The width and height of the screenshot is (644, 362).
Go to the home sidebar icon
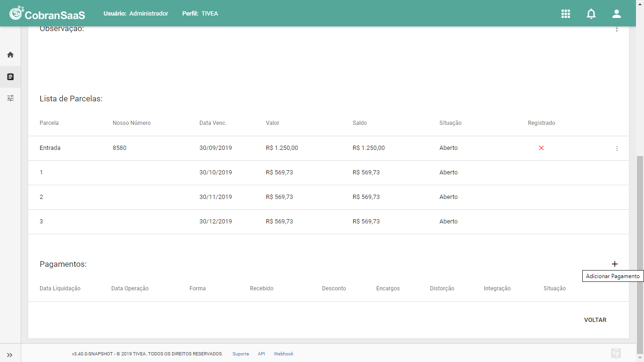(10, 55)
